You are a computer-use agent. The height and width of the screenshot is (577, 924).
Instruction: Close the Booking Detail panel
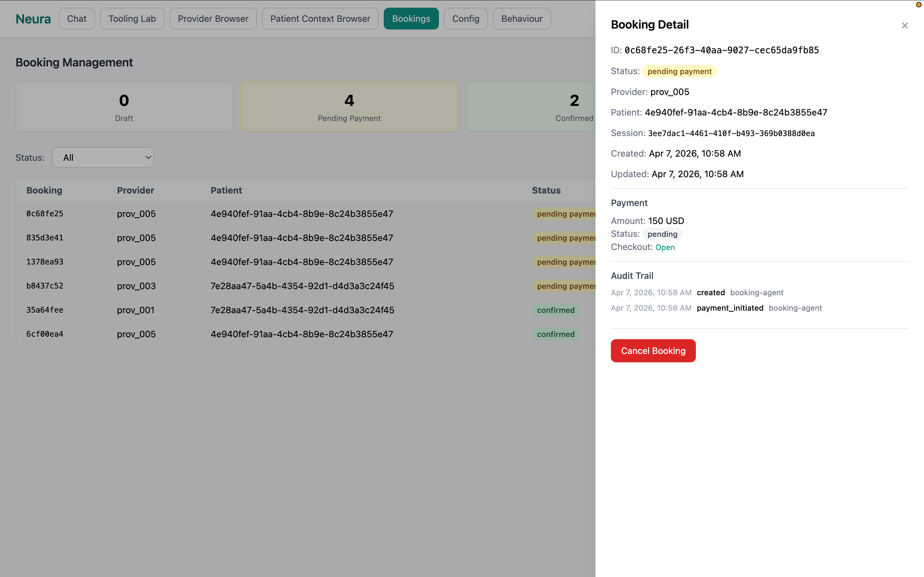(904, 26)
